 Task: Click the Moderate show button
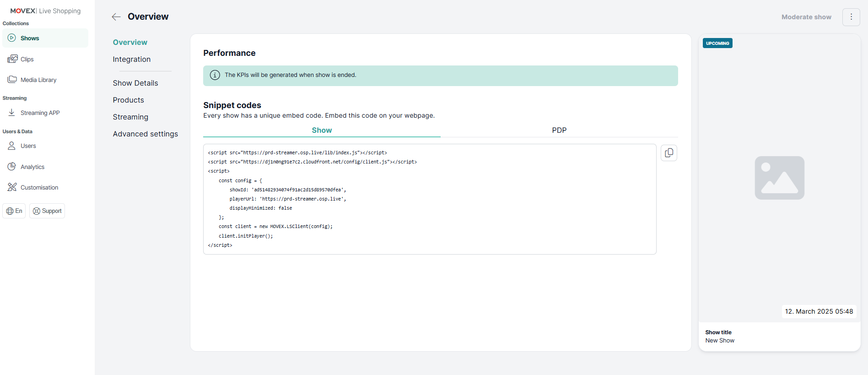[x=806, y=17]
